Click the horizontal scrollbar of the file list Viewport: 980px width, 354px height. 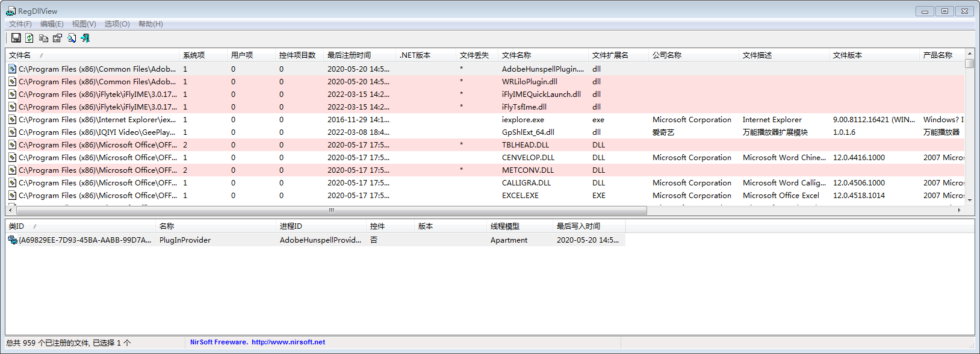(331, 211)
